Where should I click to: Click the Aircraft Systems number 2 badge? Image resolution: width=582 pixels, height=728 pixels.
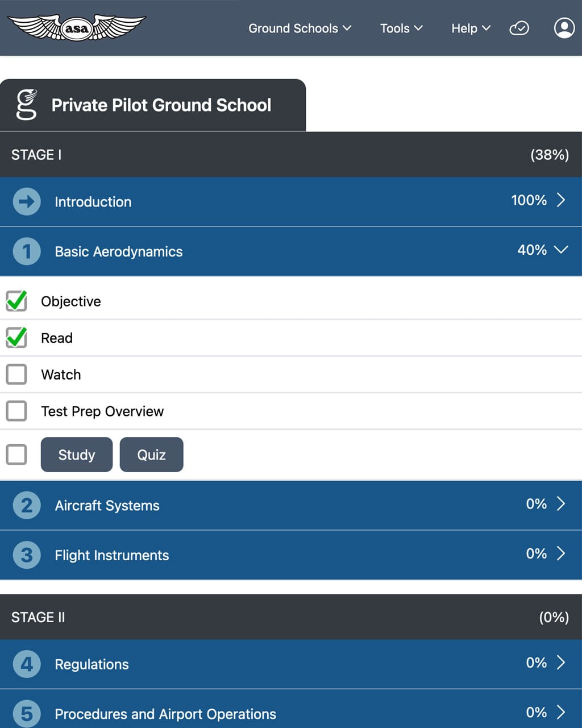click(x=26, y=505)
